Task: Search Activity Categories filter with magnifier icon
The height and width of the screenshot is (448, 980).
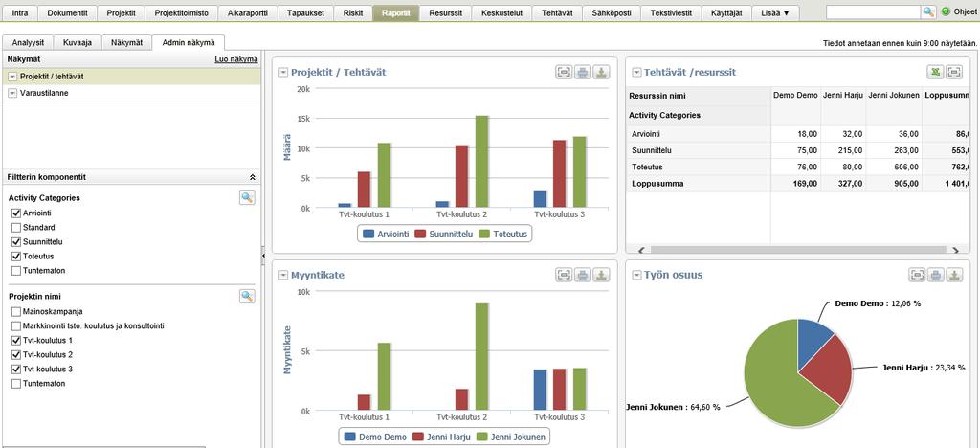Action: [x=248, y=198]
